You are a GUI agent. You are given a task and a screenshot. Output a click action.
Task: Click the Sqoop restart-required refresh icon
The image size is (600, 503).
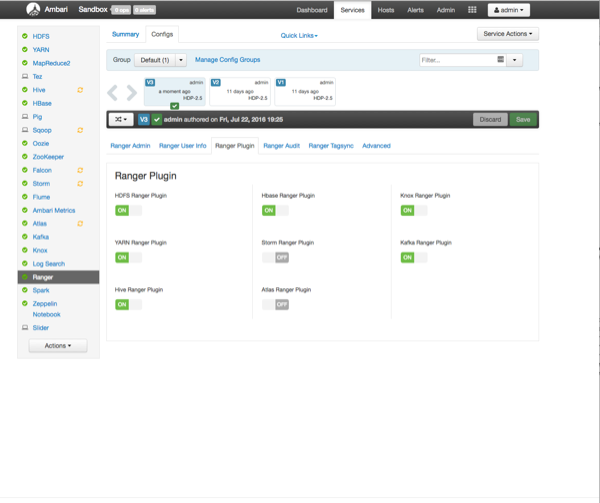(80, 130)
